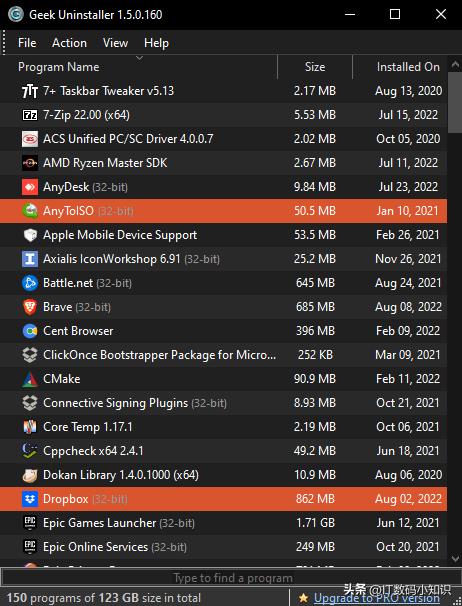Open the View menu

pyautogui.click(x=115, y=43)
